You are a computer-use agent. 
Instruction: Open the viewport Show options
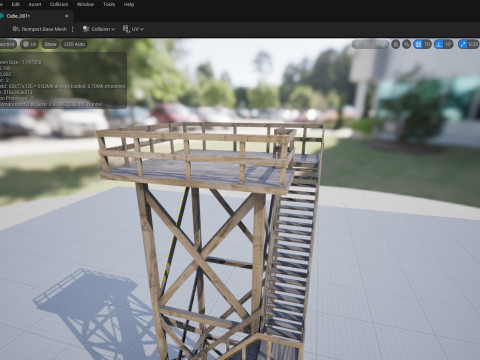click(50, 44)
